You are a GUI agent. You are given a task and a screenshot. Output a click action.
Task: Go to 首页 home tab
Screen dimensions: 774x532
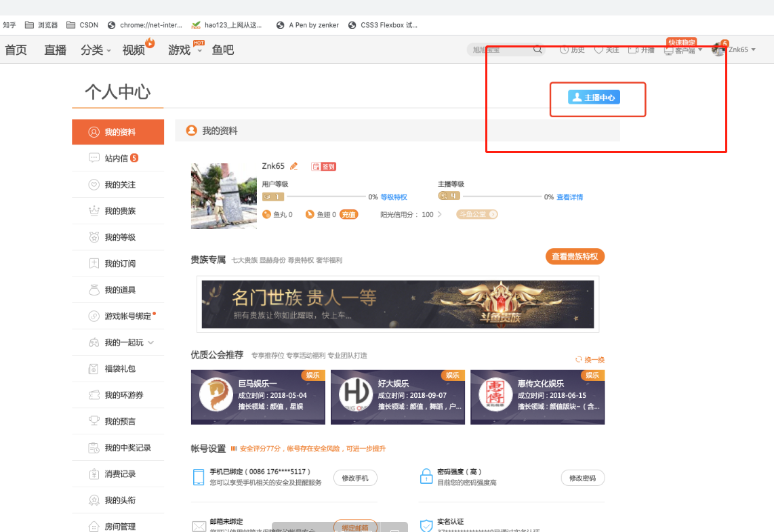[x=16, y=50]
